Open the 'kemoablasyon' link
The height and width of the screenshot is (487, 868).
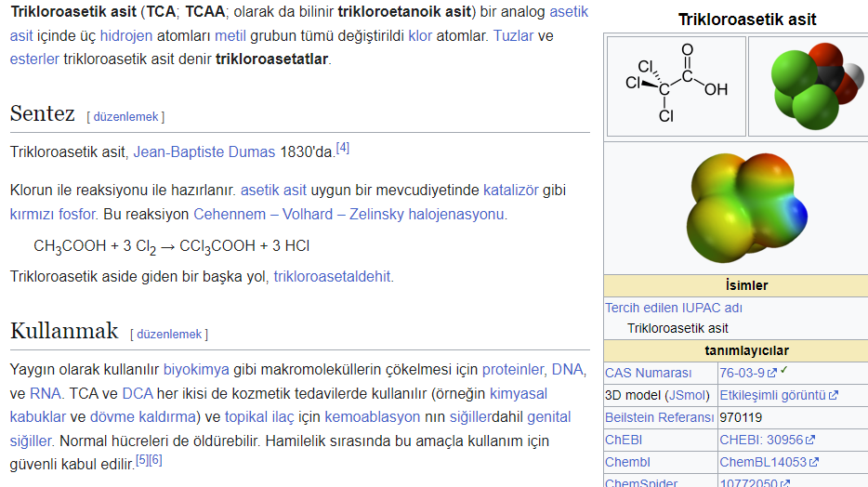click(x=372, y=417)
